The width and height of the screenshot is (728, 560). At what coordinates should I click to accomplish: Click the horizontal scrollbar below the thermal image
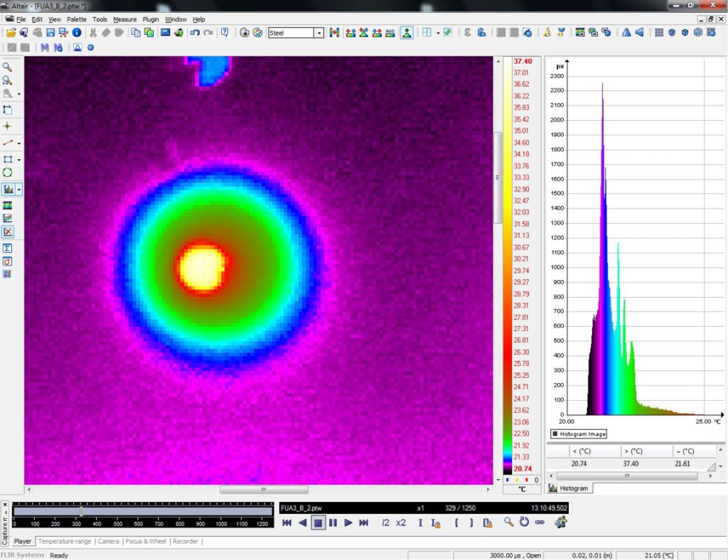pyautogui.click(x=264, y=489)
